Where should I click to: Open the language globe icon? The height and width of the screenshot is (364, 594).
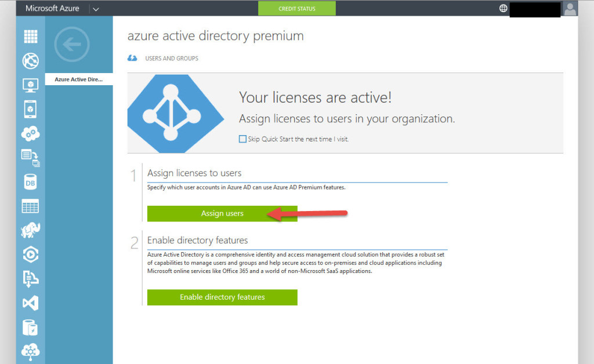coord(503,9)
